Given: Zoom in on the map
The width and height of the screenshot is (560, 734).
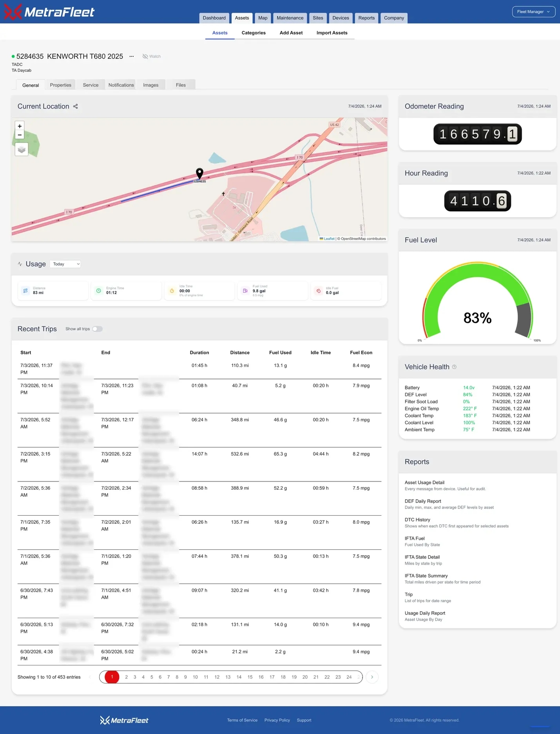Looking at the screenshot, I should click(20, 126).
